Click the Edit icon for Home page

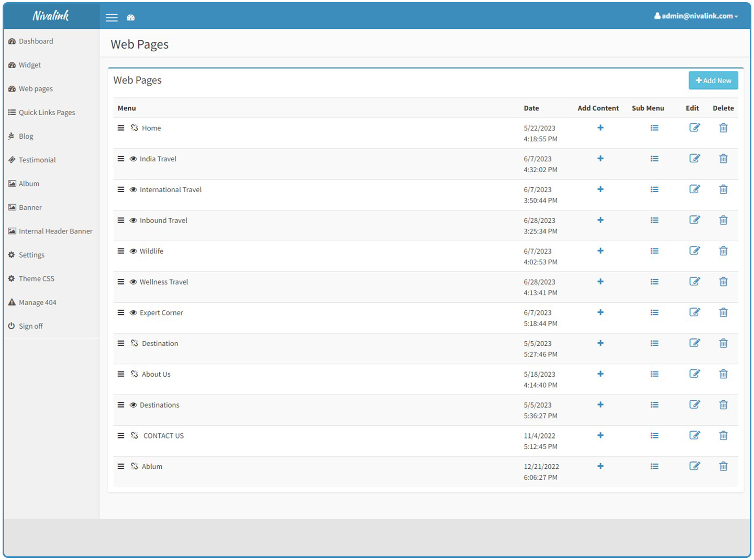tap(694, 128)
